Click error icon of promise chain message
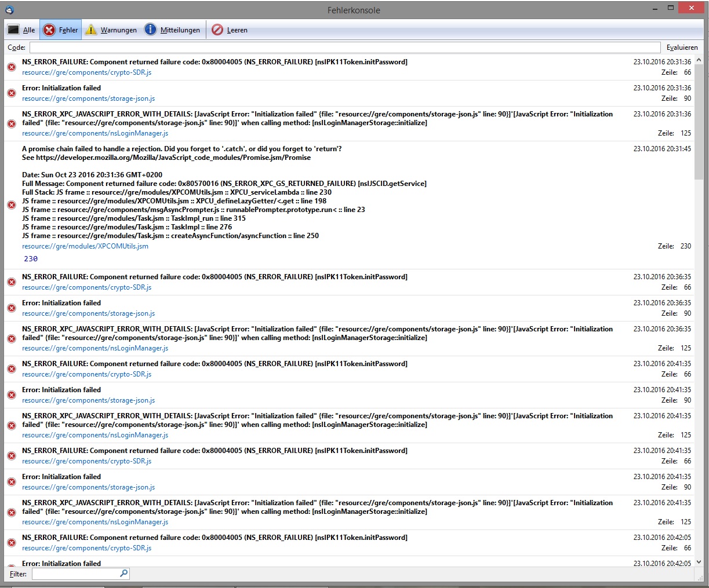This screenshot has height=588, width=709. coord(12,205)
